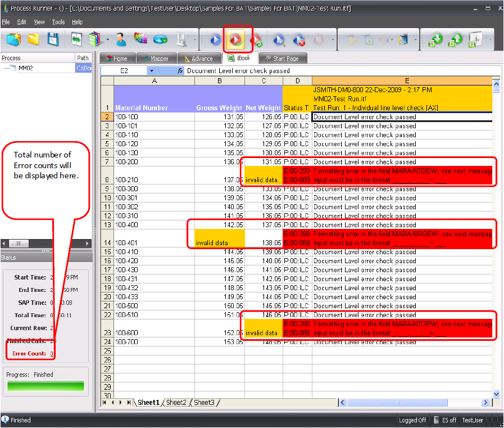Open the Tools menu
This screenshot has height=428, width=504.
[x=58, y=22]
